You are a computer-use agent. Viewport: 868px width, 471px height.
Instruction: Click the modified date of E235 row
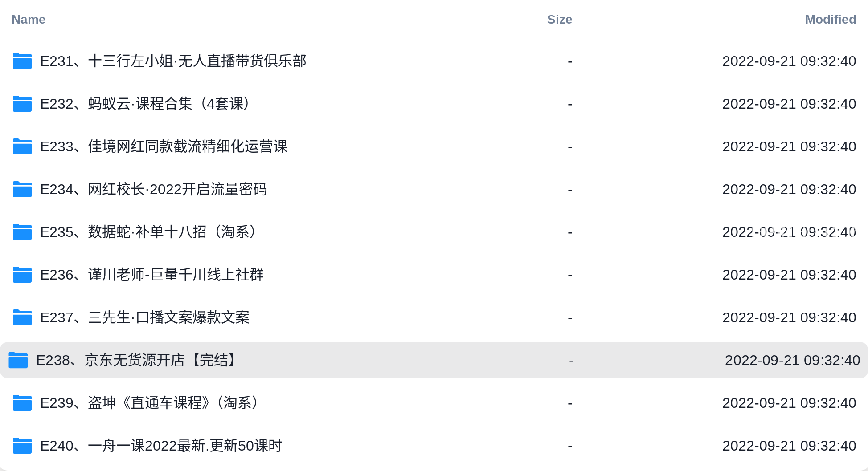pyautogui.click(x=789, y=232)
